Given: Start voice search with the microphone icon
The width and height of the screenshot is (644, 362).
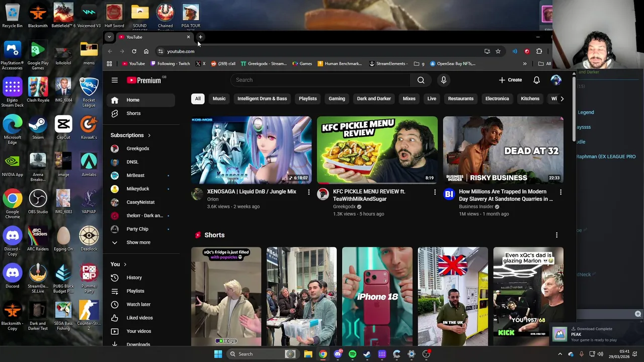Looking at the screenshot, I should click(x=443, y=80).
